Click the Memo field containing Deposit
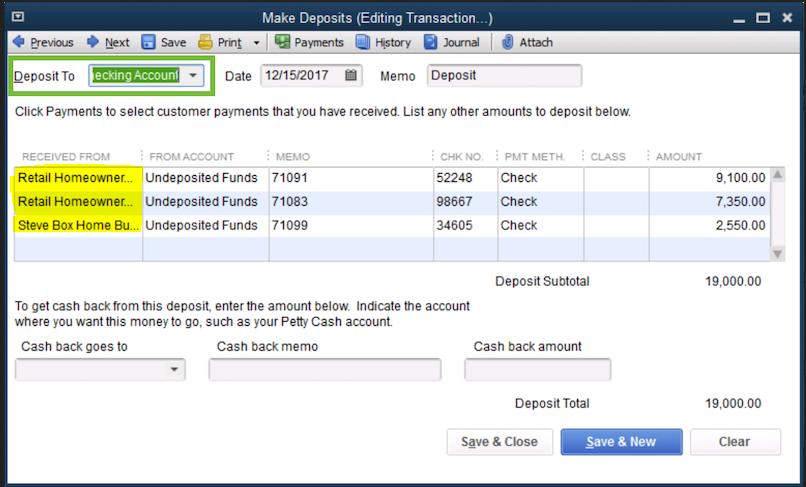 click(504, 75)
